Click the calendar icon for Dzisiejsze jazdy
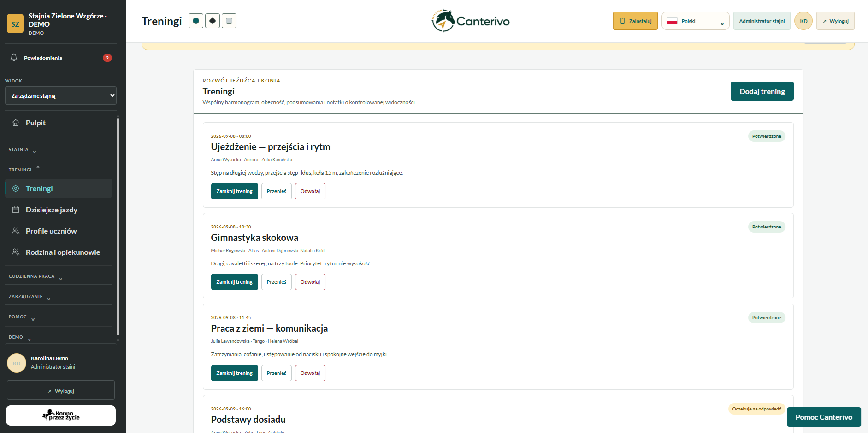The height and width of the screenshot is (433, 868). coord(16,210)
